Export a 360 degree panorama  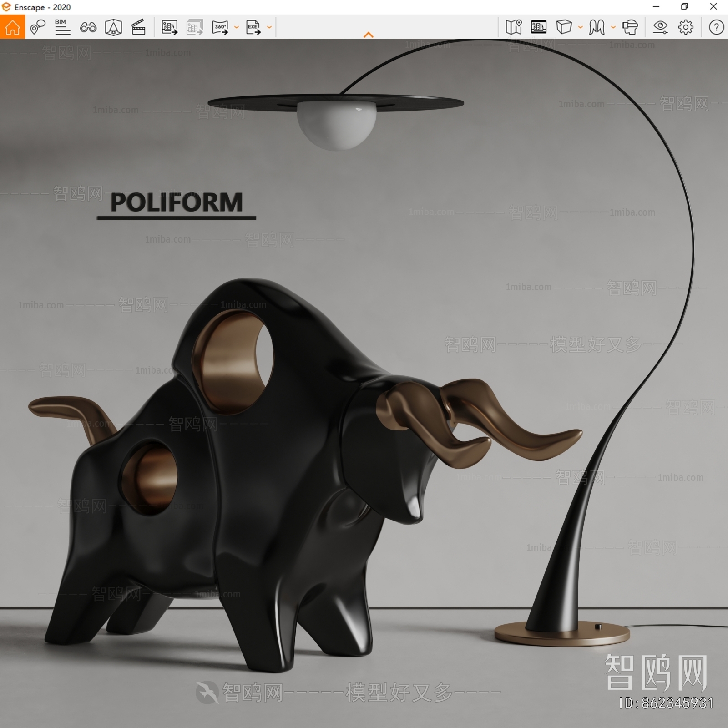click(220, 27)
